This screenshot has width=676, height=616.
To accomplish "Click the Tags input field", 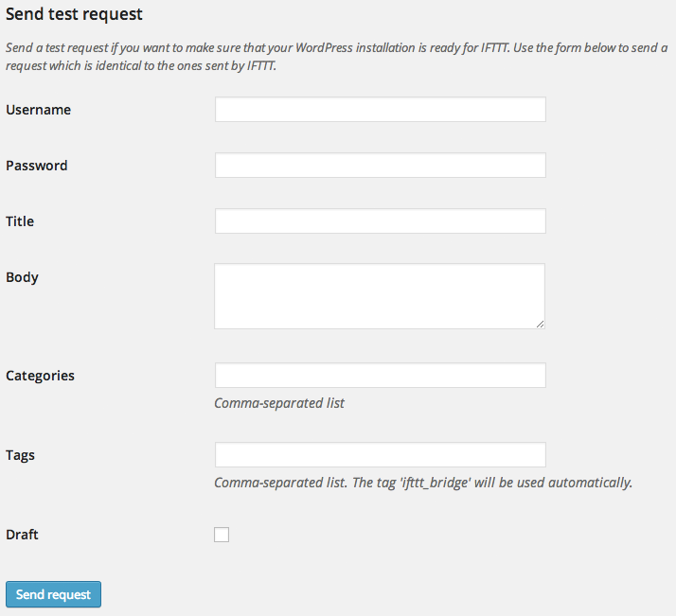I will point(380,455).
